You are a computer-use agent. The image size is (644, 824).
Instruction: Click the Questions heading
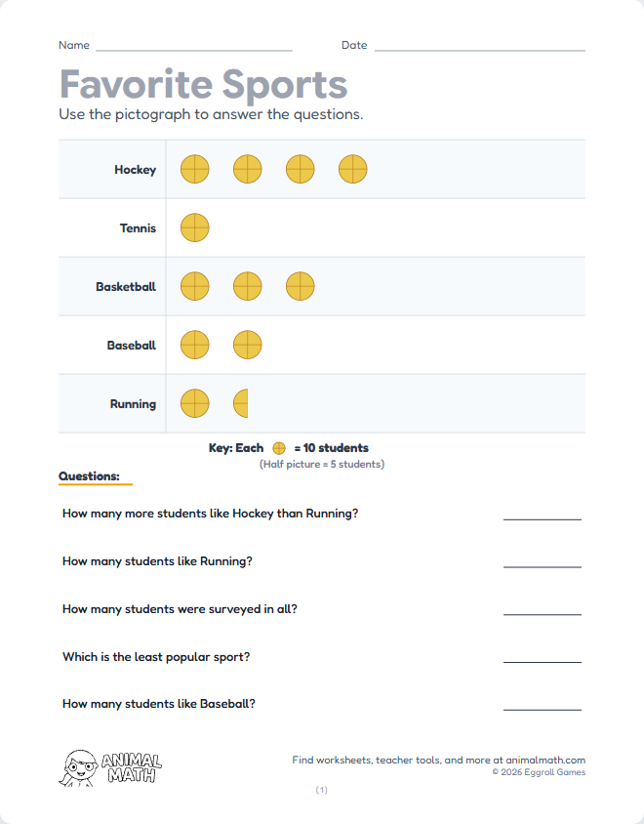tap(89, 476)
